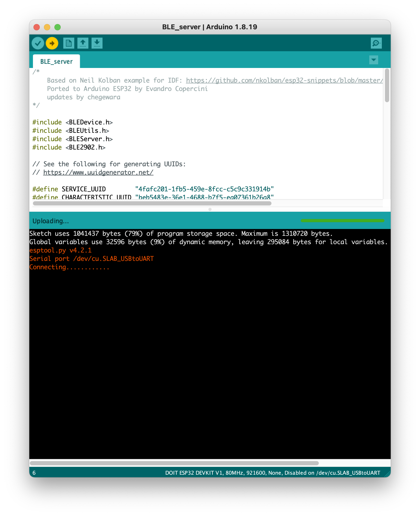
Task: Click the 'Sketch uses 1041437 bytes' console line
Action: pos(181,233)
